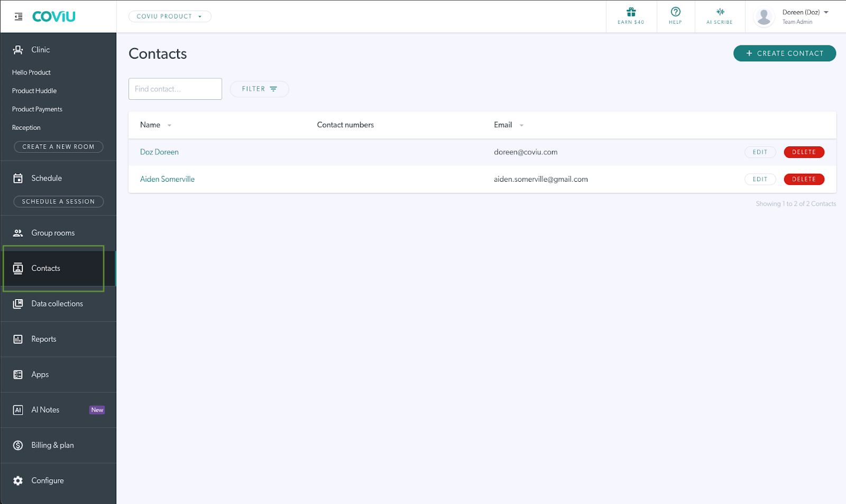
Task: Open Billing & plan dollar icon
Action: (18, 445)
